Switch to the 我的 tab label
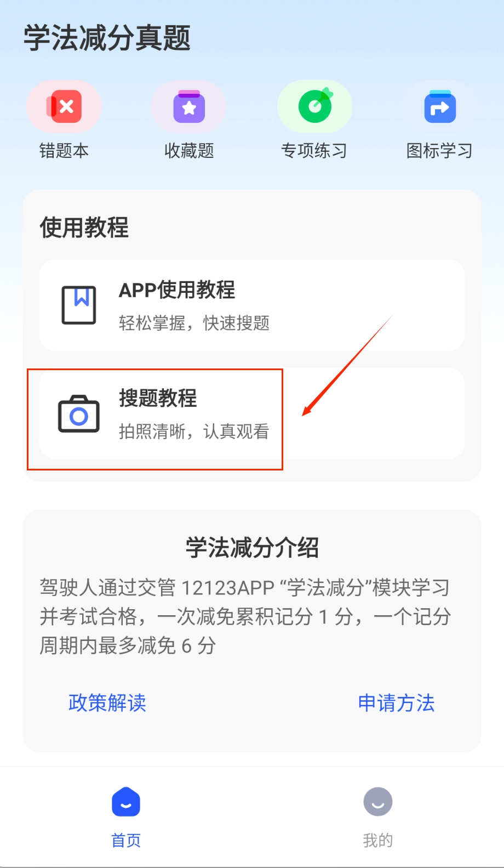The width and height of the screenshot is (504, 868). point(378,840)
